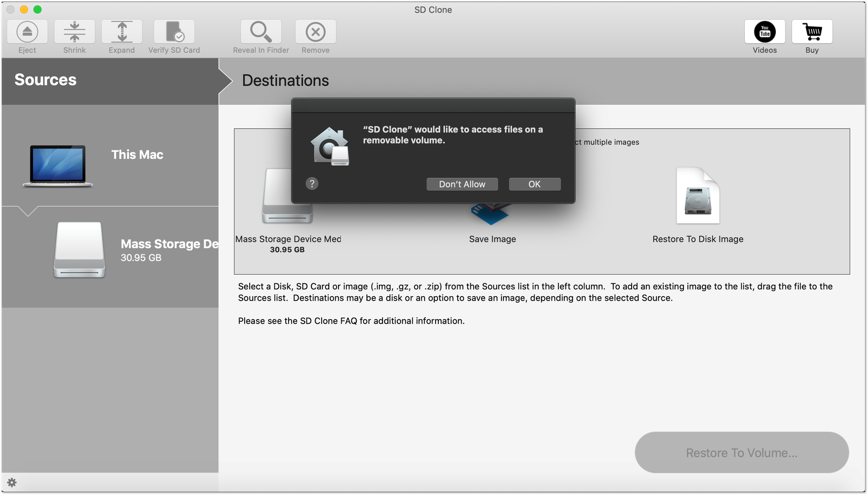Click the dialog help question mark
This screenshot has width=868, height=495.
point(312,184)
